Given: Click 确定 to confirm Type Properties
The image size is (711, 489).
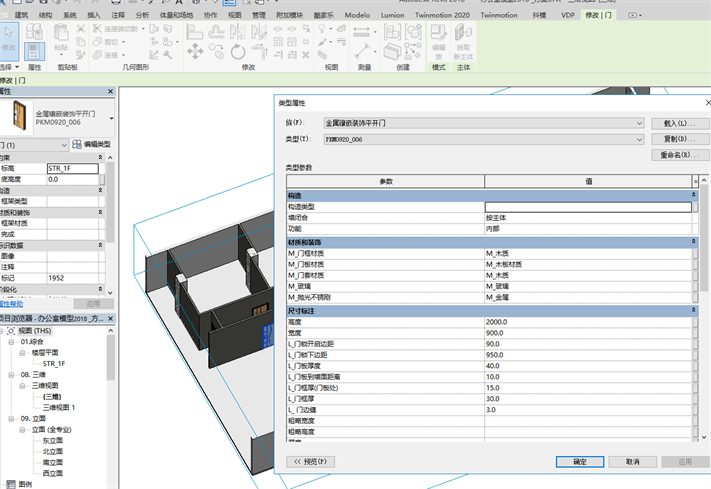Looking at the screenshot, I should pos(580,462).
